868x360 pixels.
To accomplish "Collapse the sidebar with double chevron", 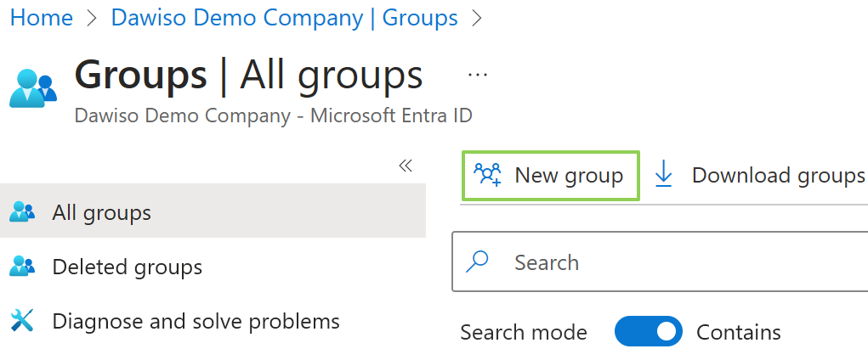I will [x=406, y=166].
